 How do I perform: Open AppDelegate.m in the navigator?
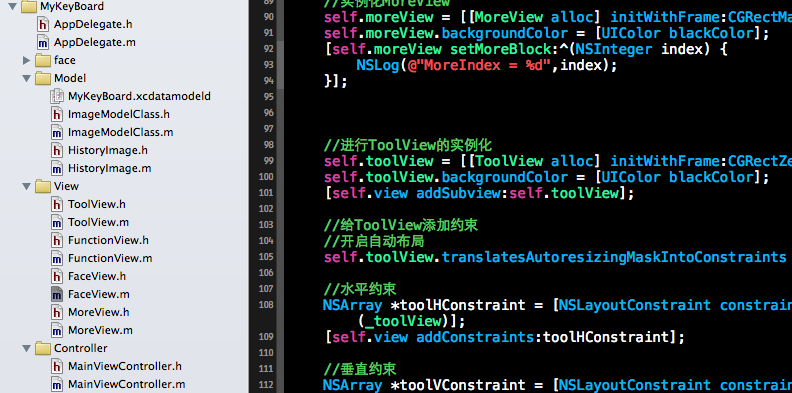[x=94, y=42]
